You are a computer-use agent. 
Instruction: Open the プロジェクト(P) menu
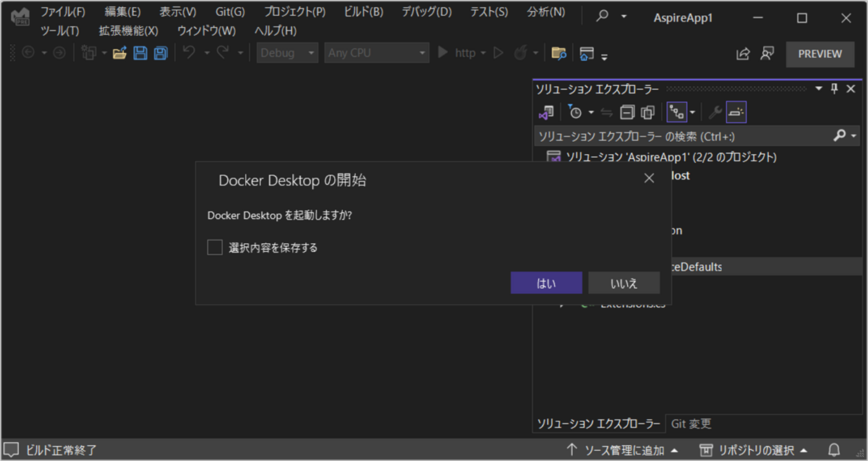[294, 12]
